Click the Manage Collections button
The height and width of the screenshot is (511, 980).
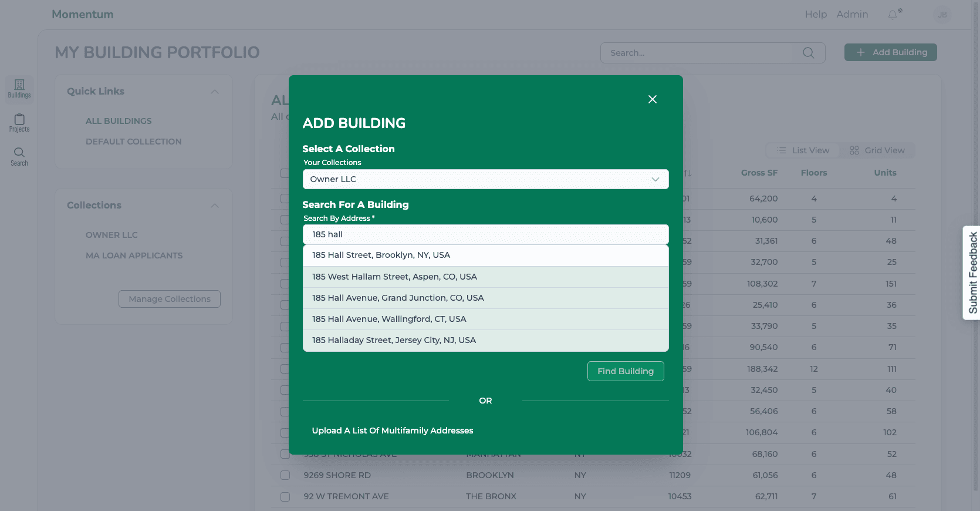click(170, 299)
